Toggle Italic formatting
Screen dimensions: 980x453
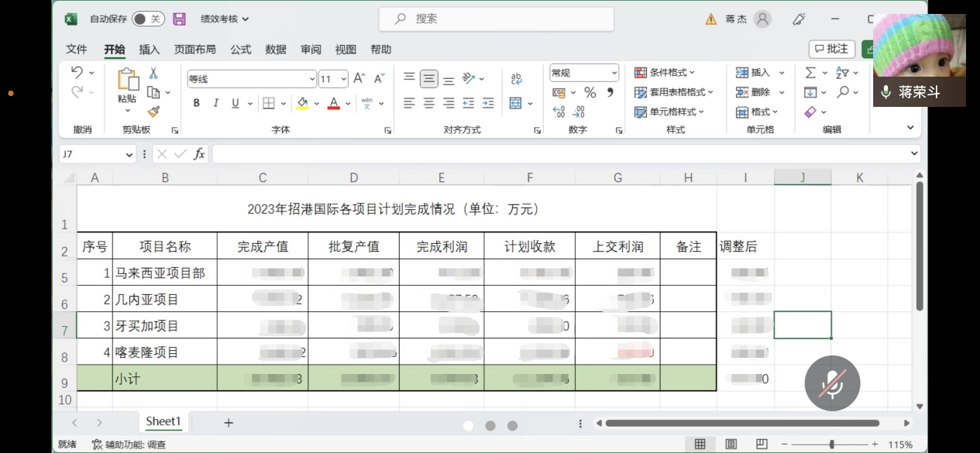tap(216, 103)
